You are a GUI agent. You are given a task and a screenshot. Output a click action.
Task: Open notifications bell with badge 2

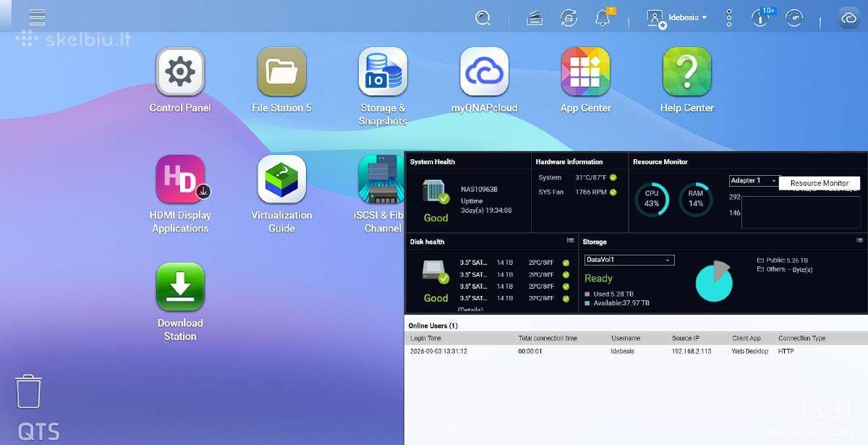click(603, 18)
